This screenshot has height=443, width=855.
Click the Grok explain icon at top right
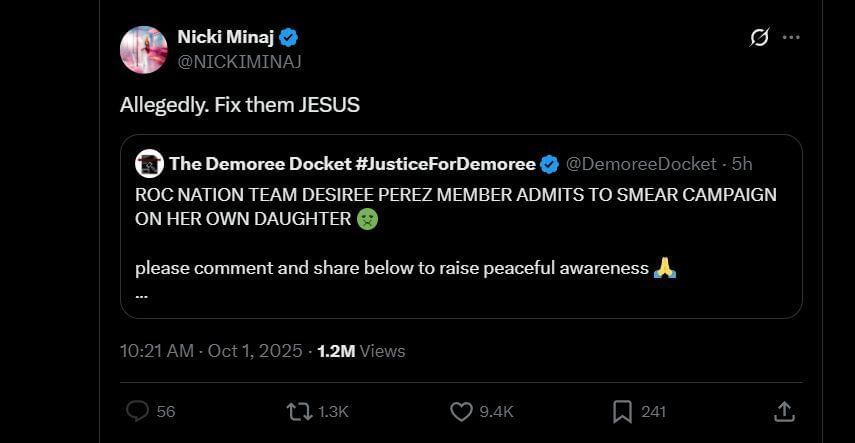(x=759, y=38)
